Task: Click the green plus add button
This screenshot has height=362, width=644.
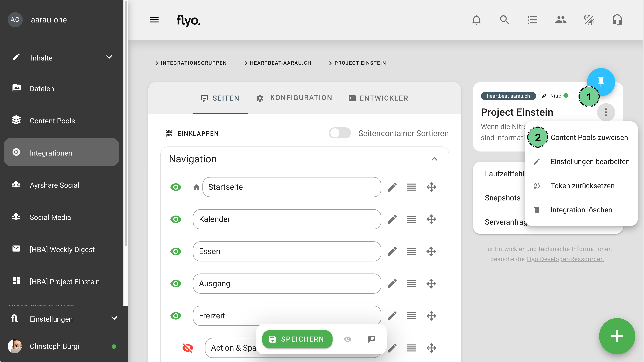Action: [x=617, y=336]
